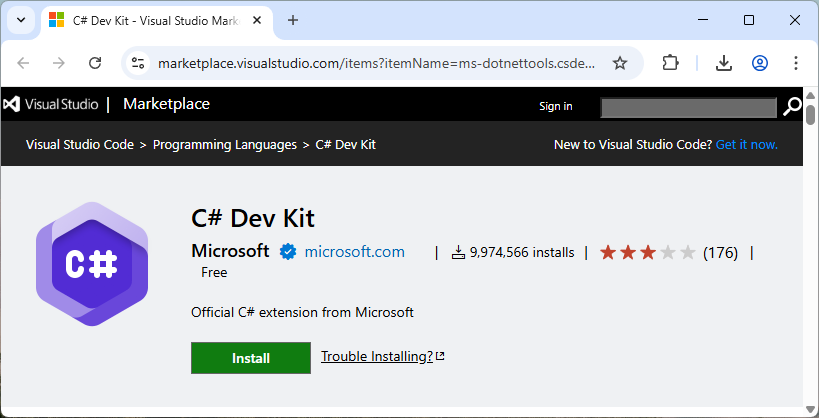The image size is (819, 418).
Task: Open the Trouble Installing? link
Action: [382, 356]
